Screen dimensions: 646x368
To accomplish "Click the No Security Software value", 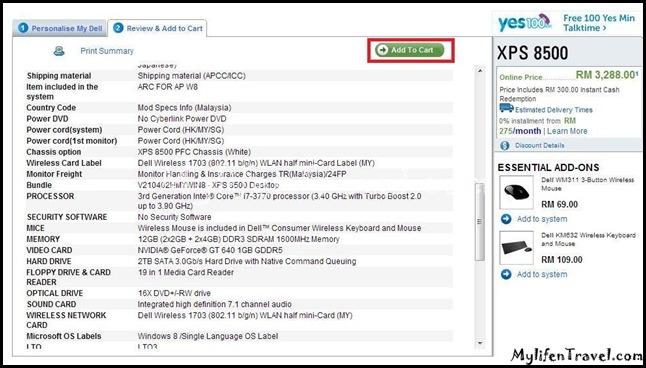I will (x=174, y=217).
